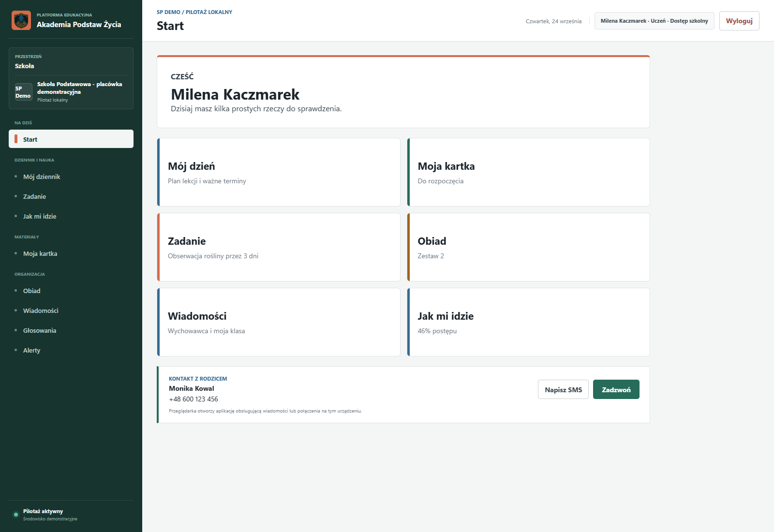
Task: Open Alerty in the sidebar
Action: 71,350
